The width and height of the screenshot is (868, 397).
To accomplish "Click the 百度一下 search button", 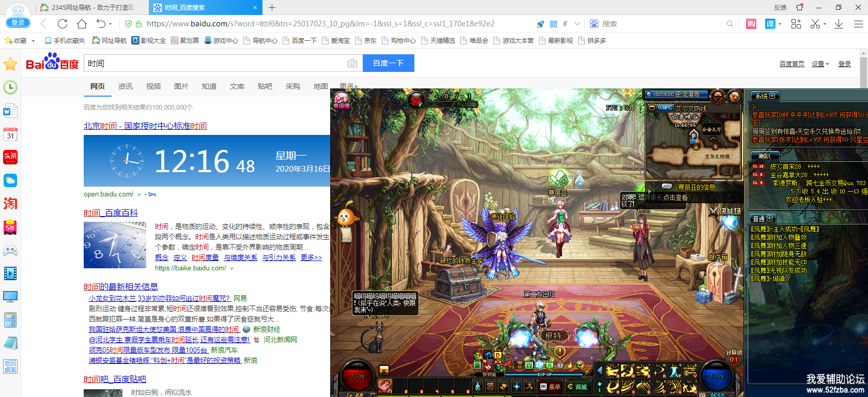I will pyautogui.click(x=388, y=63).
